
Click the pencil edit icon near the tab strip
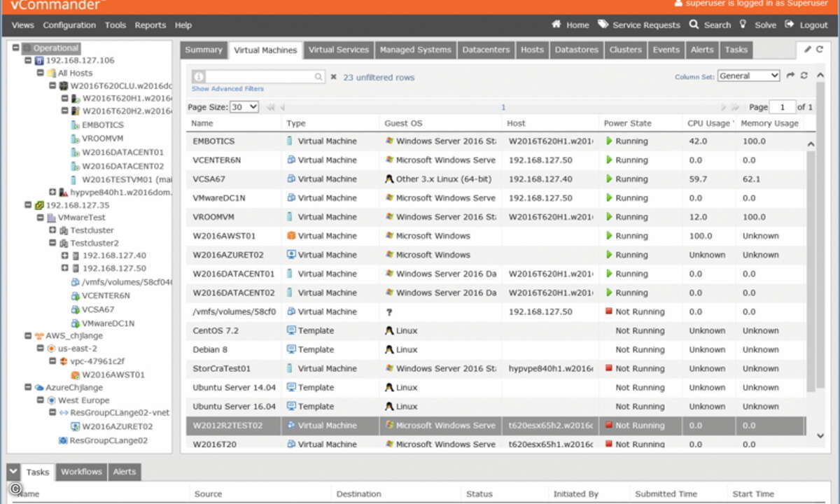(808, 49)
